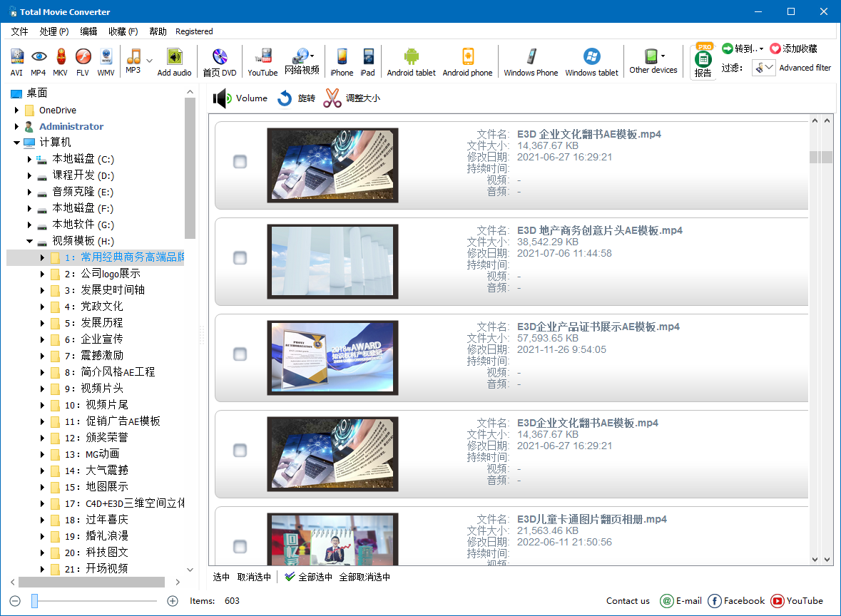Screen dimensions: 841x616
Task: Open the Facebook contact link
Action: pos(736,601)
